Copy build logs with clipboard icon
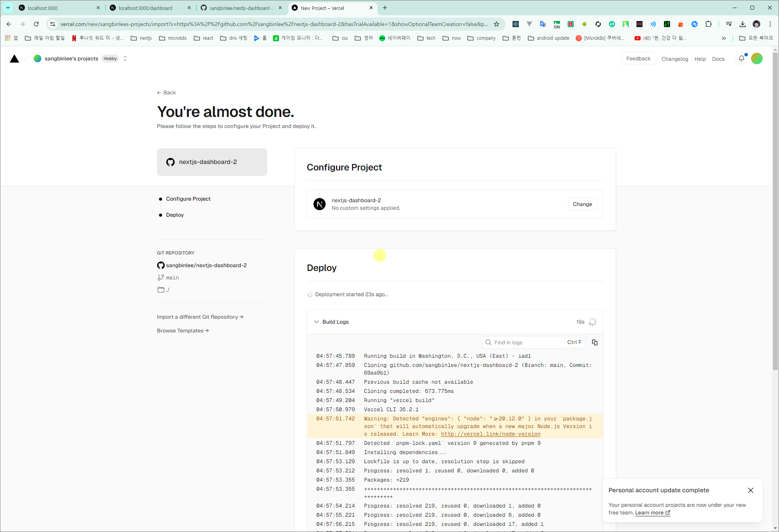The height and width of the screenshot is (532, 779). (x=594, y=342)
